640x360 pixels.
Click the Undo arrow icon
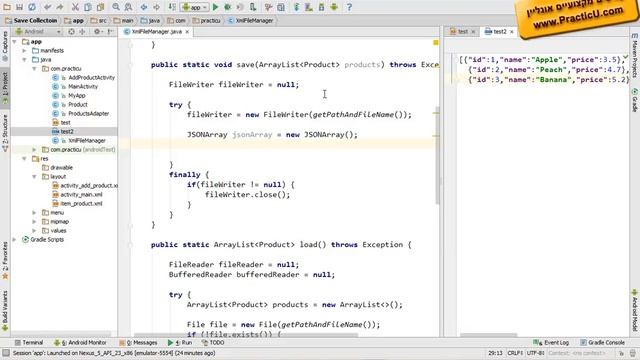[48, 7]
